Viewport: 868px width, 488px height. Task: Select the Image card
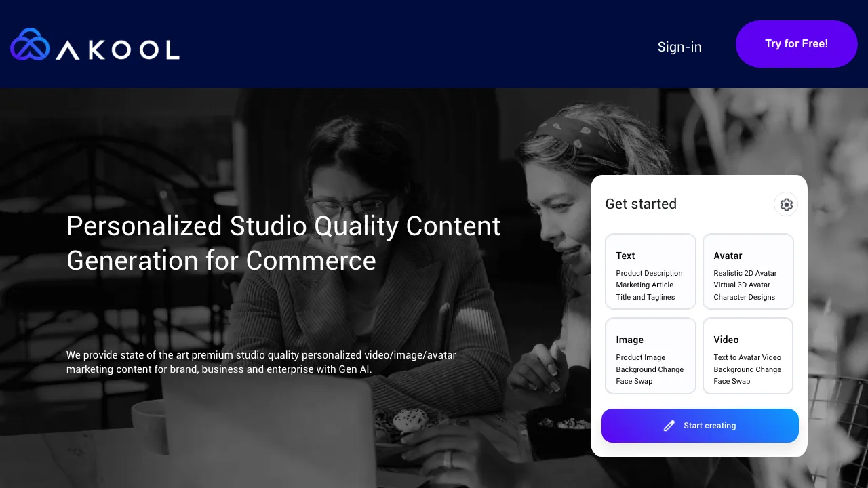(651, 356)
